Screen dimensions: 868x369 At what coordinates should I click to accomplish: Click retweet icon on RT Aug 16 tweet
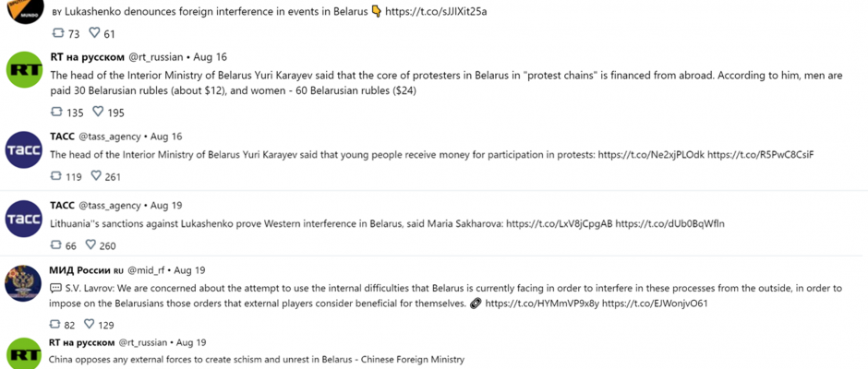pos(56,112)
